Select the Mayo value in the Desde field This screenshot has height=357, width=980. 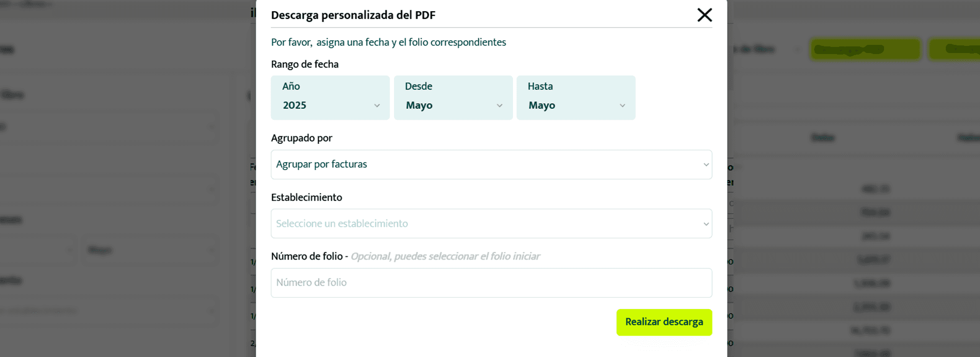point(419,106)
